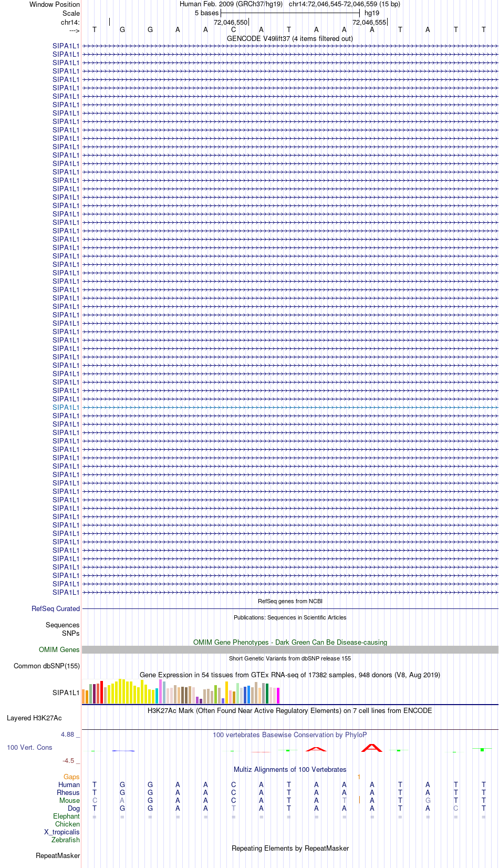
Task: Click the Elephant alignment row label
Action: [x=66, y=816]
